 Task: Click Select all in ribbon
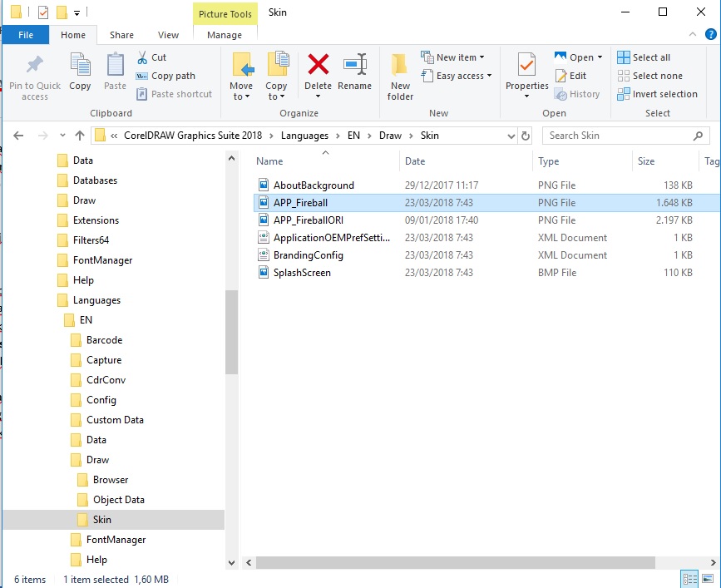644,57
